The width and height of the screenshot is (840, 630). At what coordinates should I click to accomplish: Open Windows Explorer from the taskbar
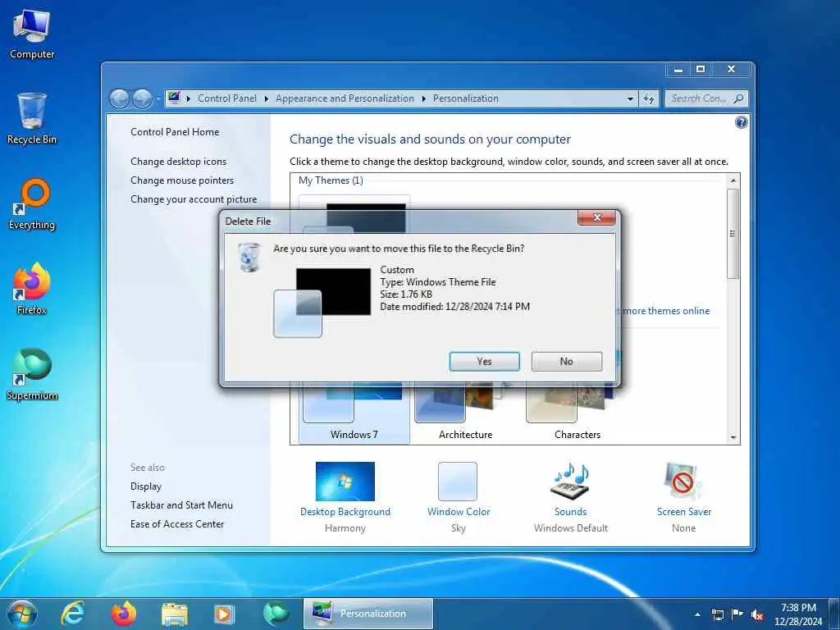pyautogui.click(x=174, y=614)
